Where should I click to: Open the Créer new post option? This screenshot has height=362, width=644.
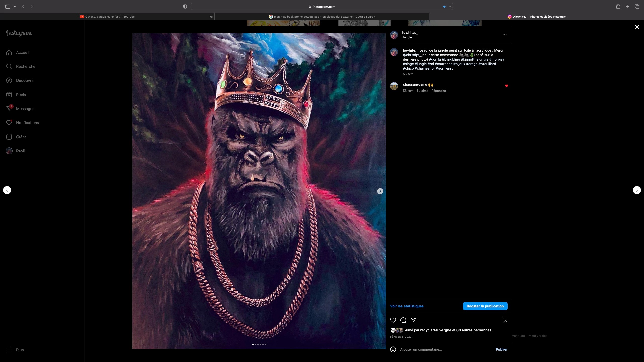tap(21, 137)
